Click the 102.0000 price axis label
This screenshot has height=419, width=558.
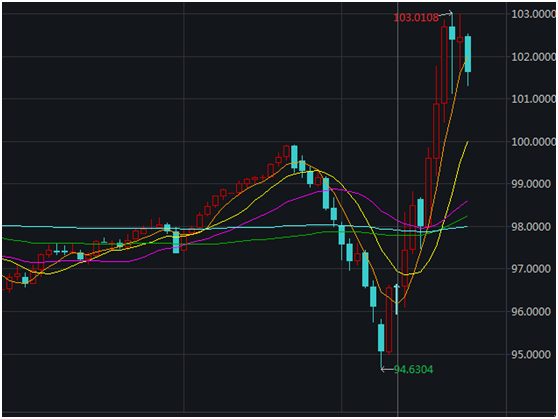(533, 57)
